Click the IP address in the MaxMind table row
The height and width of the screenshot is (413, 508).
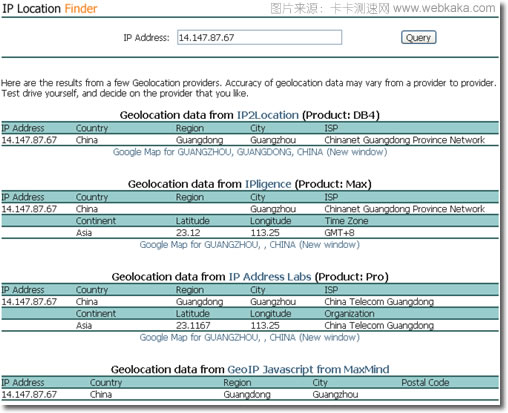pyautogui.click(x=29, y=395)
